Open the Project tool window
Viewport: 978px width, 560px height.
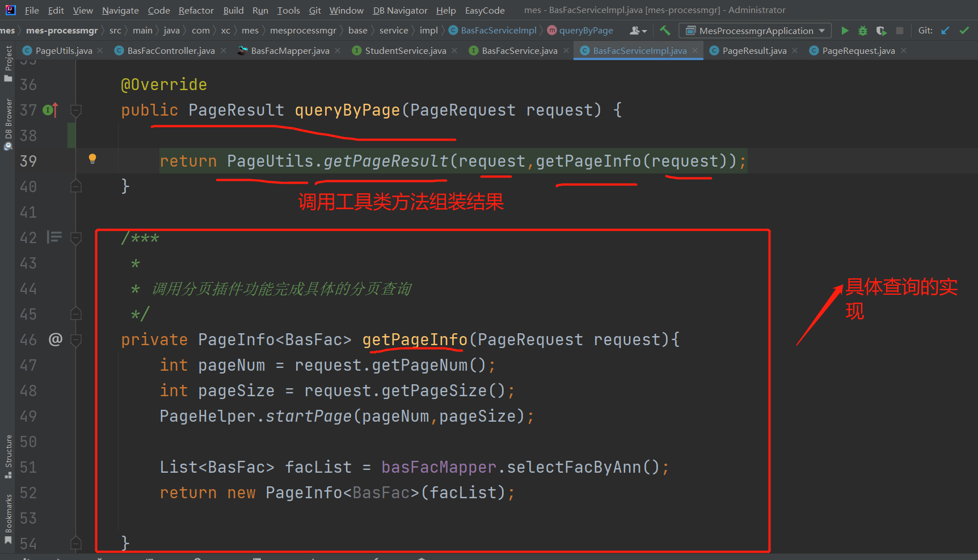[x=8, y=62]
